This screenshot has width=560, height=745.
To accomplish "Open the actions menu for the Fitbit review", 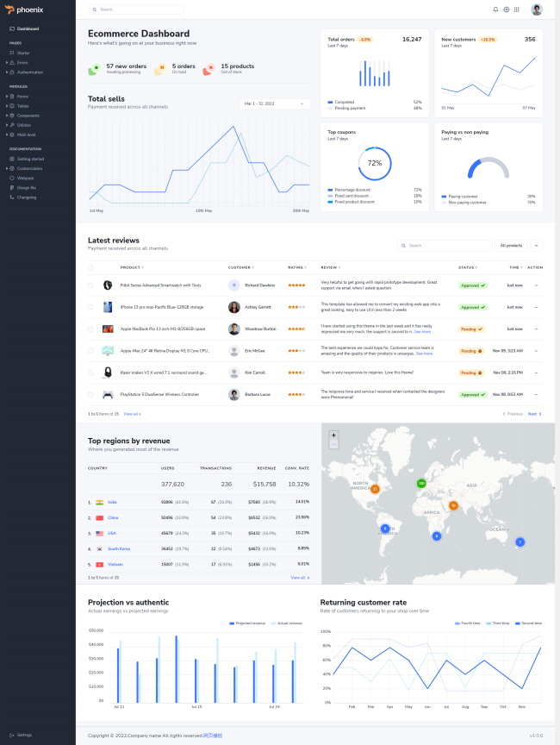I will point(536,285).
